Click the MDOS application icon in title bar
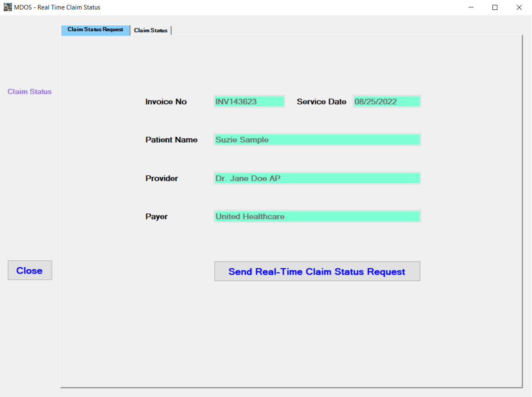532x397 pixels. click(x=7, y=7)
